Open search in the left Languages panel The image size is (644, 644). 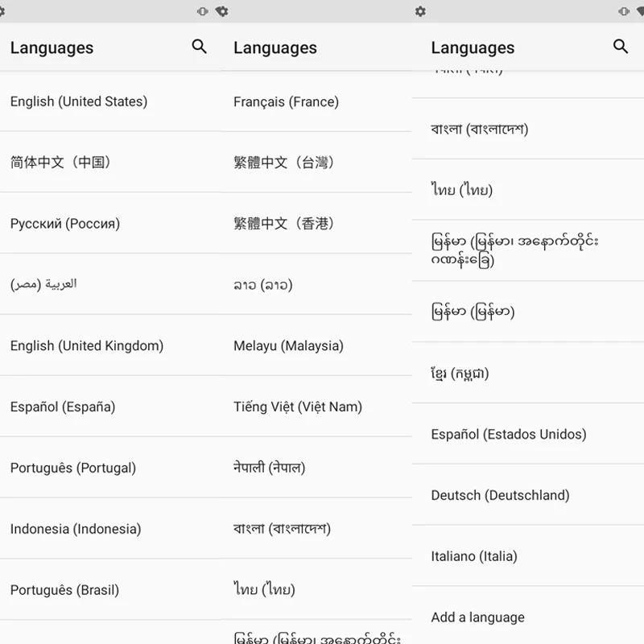point(199,47)
